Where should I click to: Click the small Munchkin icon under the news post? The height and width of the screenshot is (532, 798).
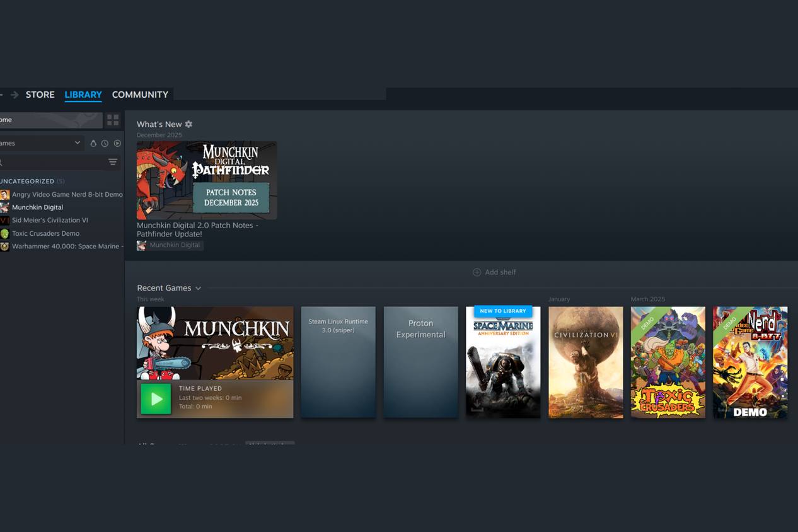click(x=141, y=245)
